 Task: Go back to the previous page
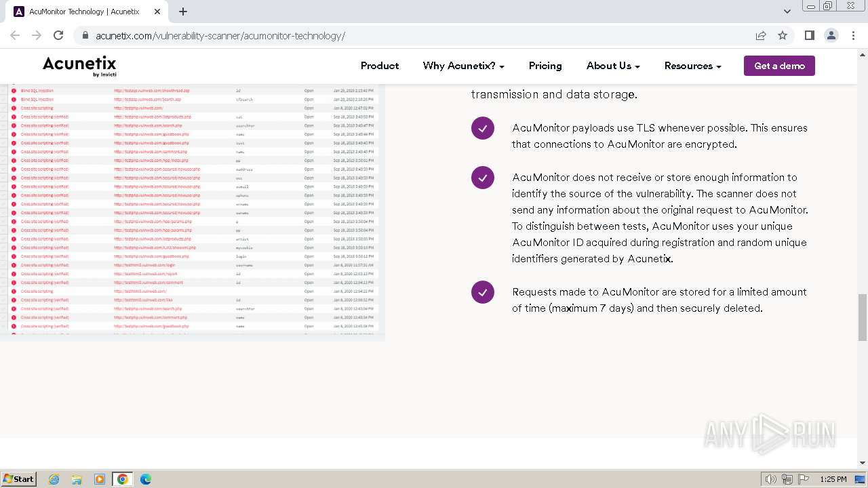15,35
